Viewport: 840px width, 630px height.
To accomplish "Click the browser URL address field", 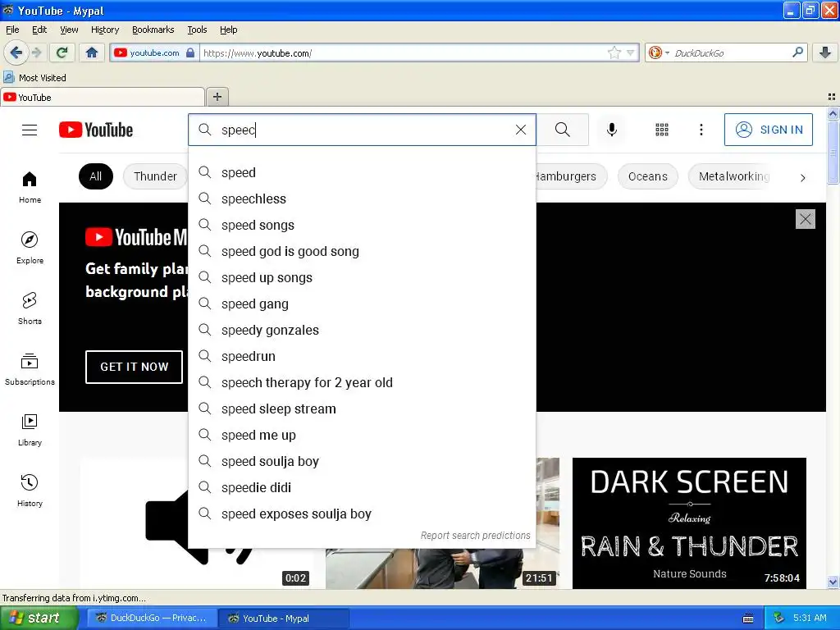I will coord(404,52).
